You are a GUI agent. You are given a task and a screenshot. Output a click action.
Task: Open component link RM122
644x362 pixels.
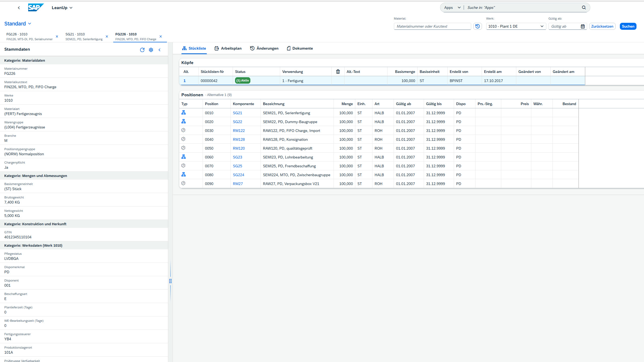(x=239, y=131)
